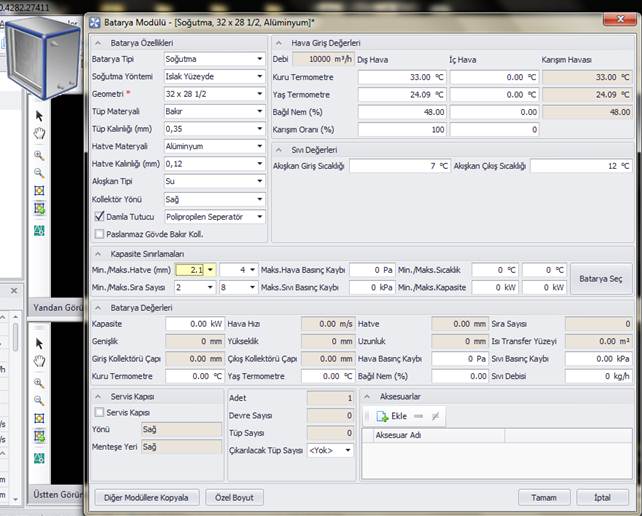Select the hand pan tool above Yandan Görünüm
This screenshot has width=642, height=516.
click(x=40, y=134)
